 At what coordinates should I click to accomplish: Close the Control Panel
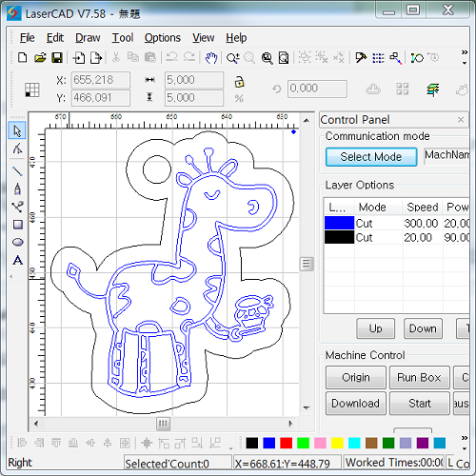[461, 120]
